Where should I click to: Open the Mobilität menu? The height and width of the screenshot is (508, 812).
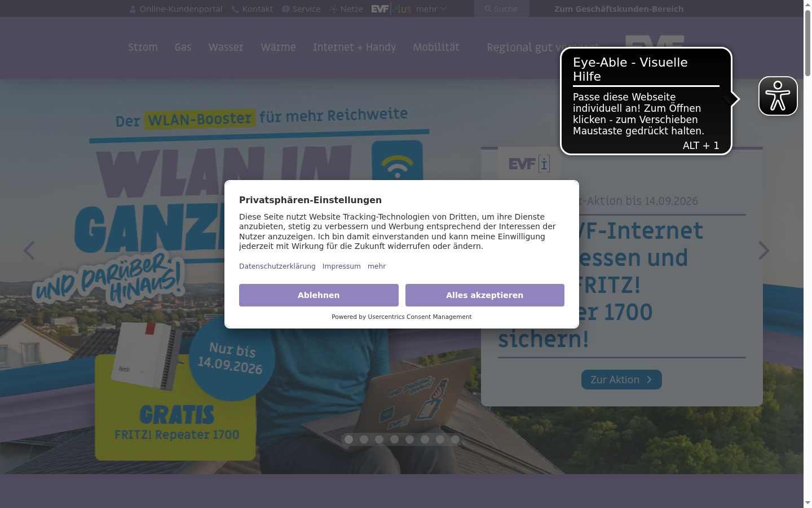click(x=436, y=47)
